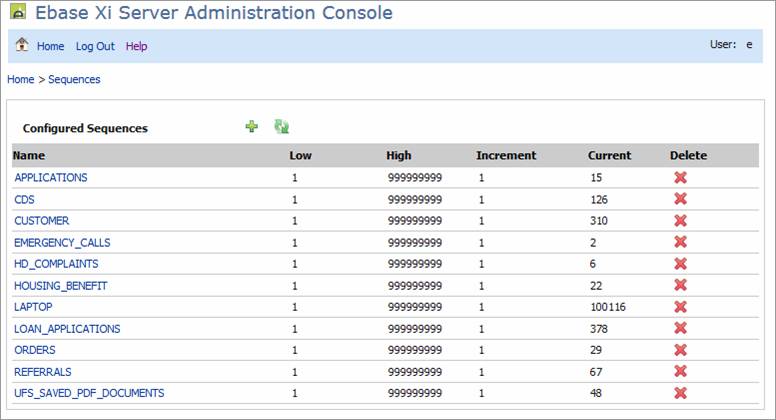
Task: Open the LOAN_APPLICATIONS sequence link
Action: [67, 328]
